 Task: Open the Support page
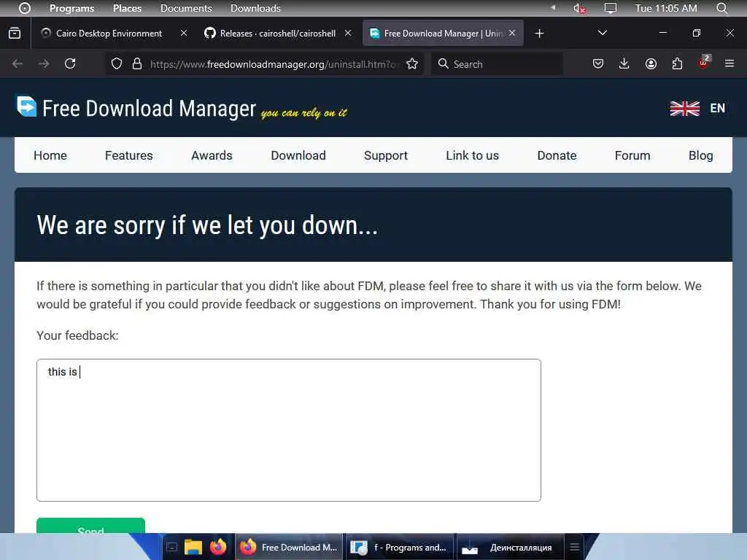pyautogui.click(x=386, y=156)
